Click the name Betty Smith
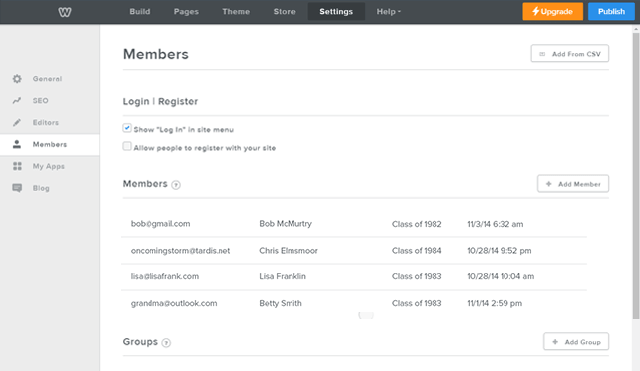This screenshot has width=640, height=371. pyautogui.click(x=280, y=303)
